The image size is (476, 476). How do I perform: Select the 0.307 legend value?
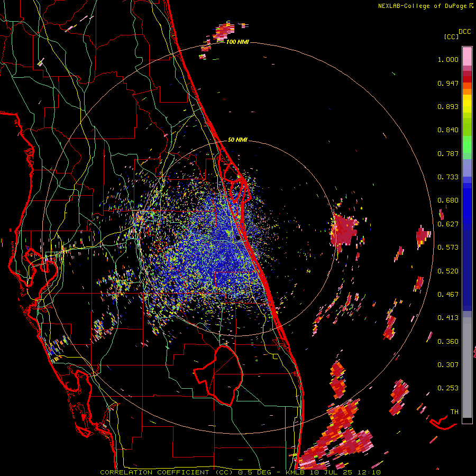point(448,364)
